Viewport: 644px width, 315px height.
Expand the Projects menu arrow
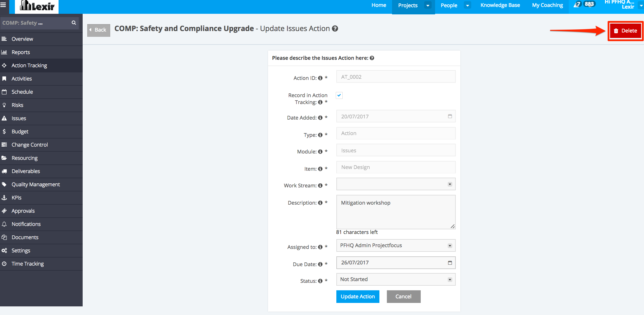click(x=428, y=5)
